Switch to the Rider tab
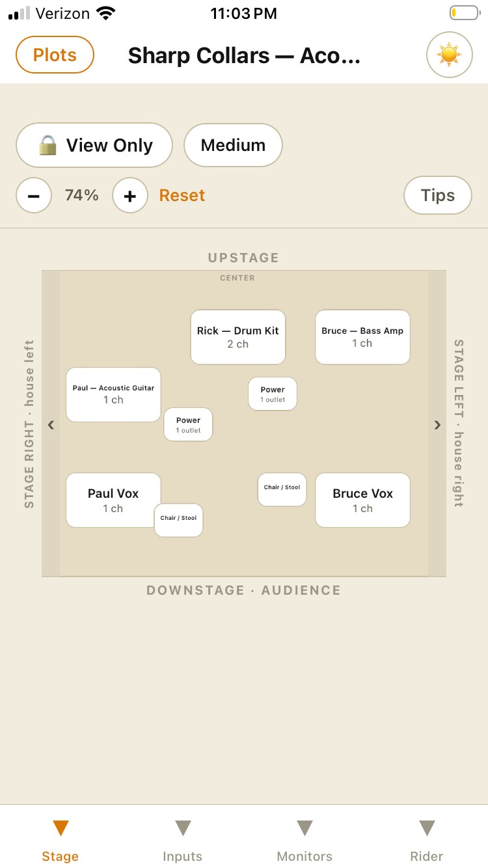488x868 pixels. [427, 841]
